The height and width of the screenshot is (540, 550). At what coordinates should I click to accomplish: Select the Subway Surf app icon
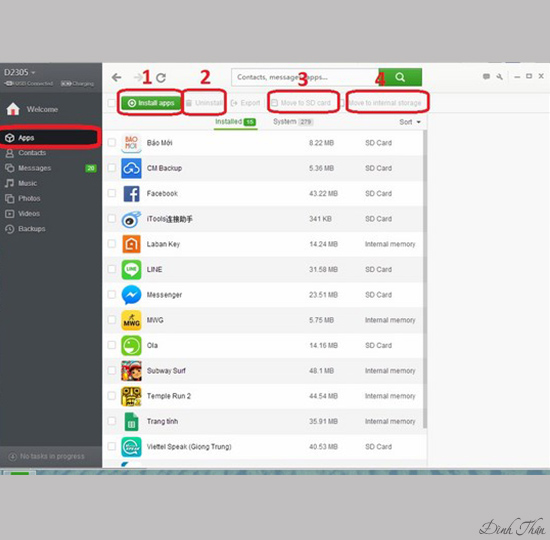[132, 371]
